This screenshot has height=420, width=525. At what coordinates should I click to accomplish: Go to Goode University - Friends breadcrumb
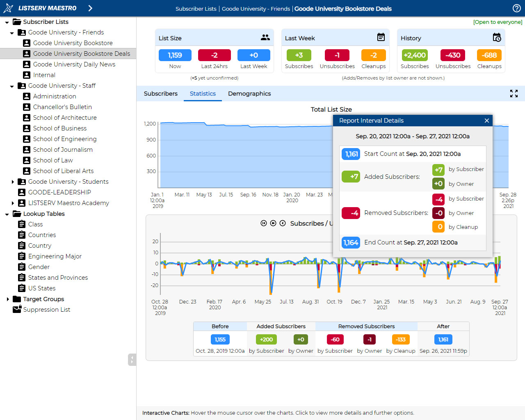pyautogui.click(x=256, y=9)
